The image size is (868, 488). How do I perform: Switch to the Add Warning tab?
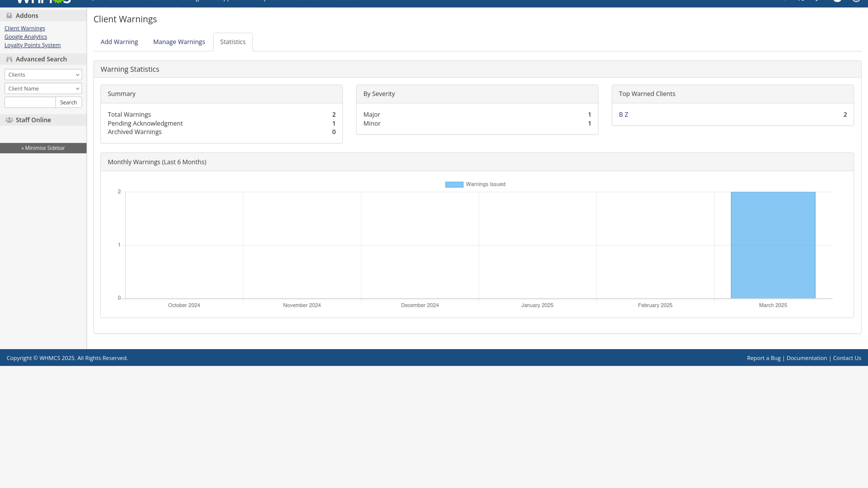coord(119,42)
